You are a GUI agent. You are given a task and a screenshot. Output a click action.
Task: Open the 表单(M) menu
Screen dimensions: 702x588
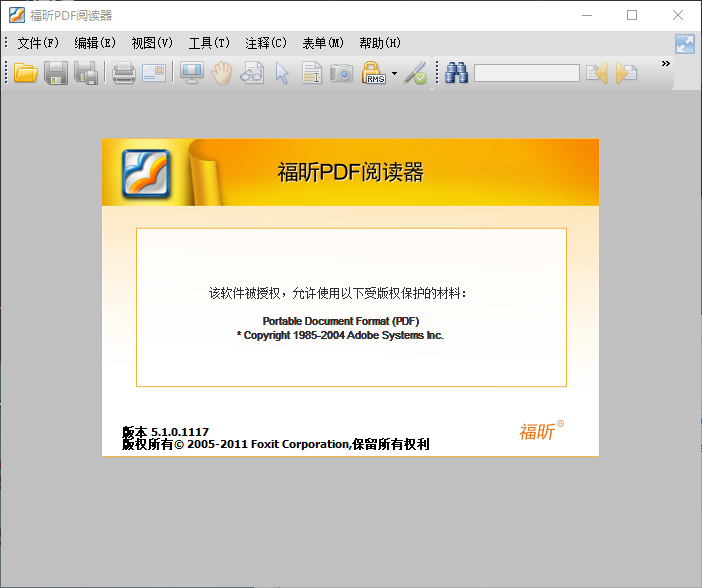coord(323,43)
